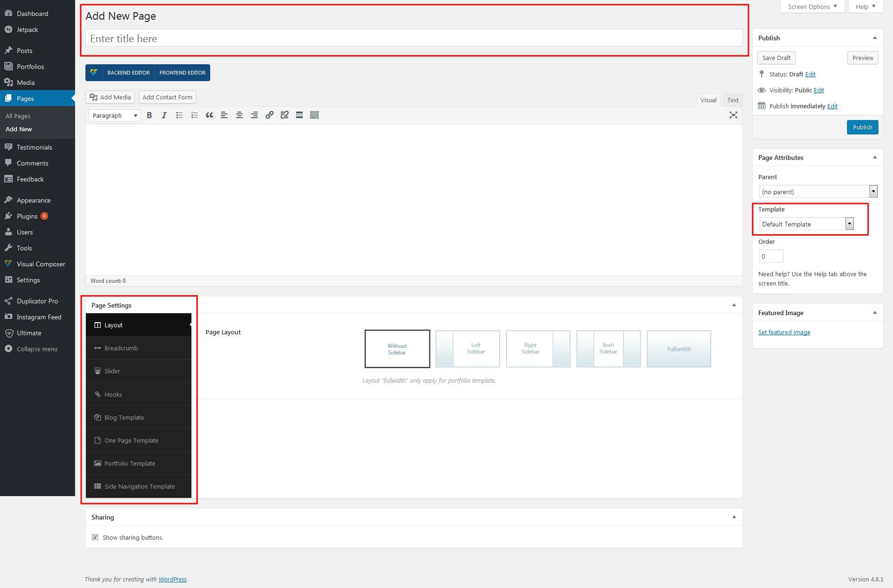Select Fullwidth page layout
The height and width of the screenshot is (588, 893).
click(x=679, y=349)
